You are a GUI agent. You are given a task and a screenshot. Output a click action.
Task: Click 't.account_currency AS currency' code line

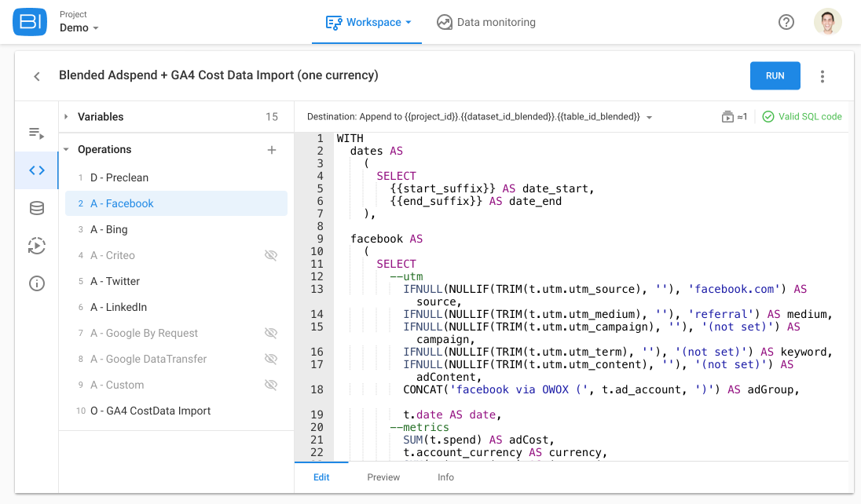505,452
